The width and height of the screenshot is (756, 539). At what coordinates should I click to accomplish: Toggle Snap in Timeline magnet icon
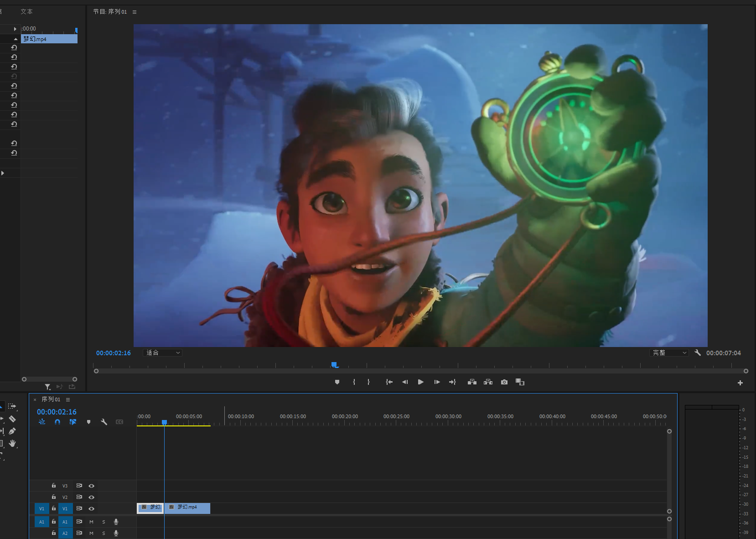click(57, 422)
